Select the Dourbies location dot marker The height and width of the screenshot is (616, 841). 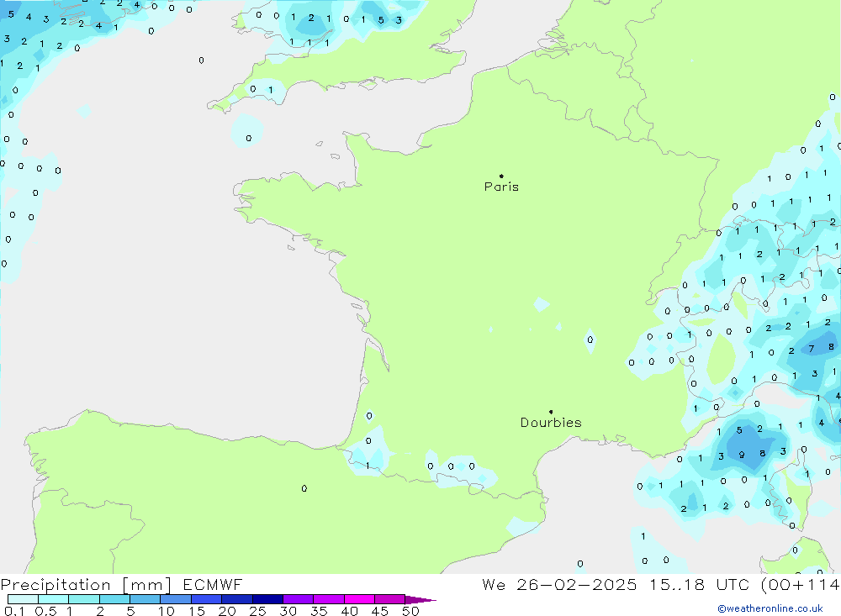click(x=551, y=412)
